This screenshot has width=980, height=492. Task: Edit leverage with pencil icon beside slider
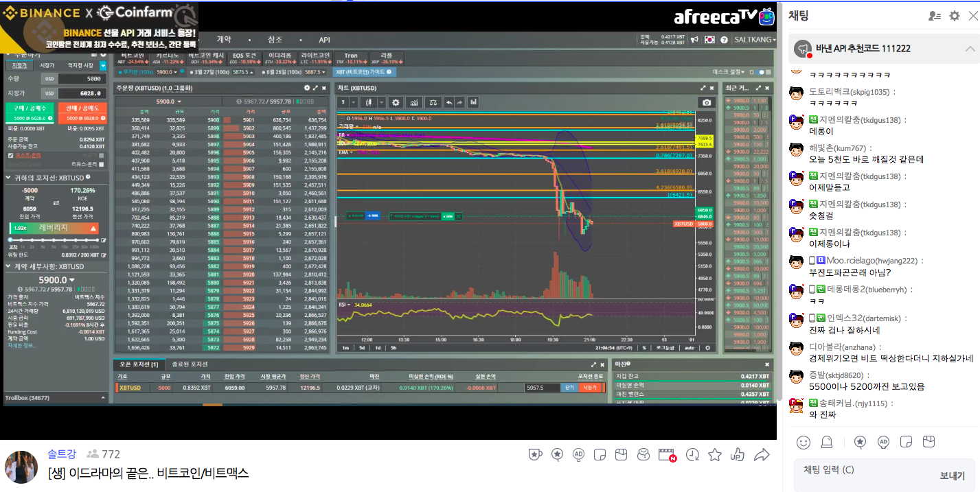tap(104, 240)
